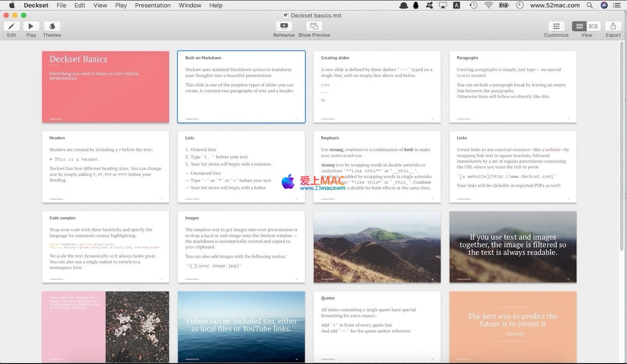Switch to filmstrip view mode

593,27
